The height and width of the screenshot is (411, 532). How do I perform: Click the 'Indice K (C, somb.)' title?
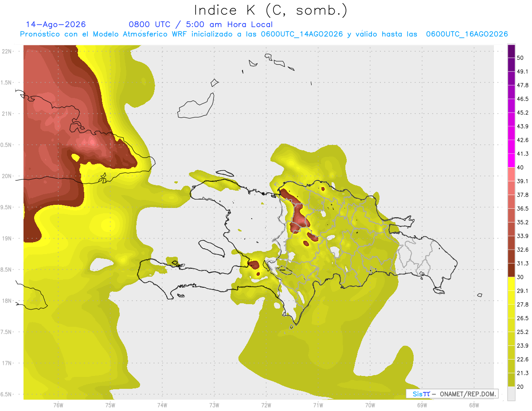point(270,10)
